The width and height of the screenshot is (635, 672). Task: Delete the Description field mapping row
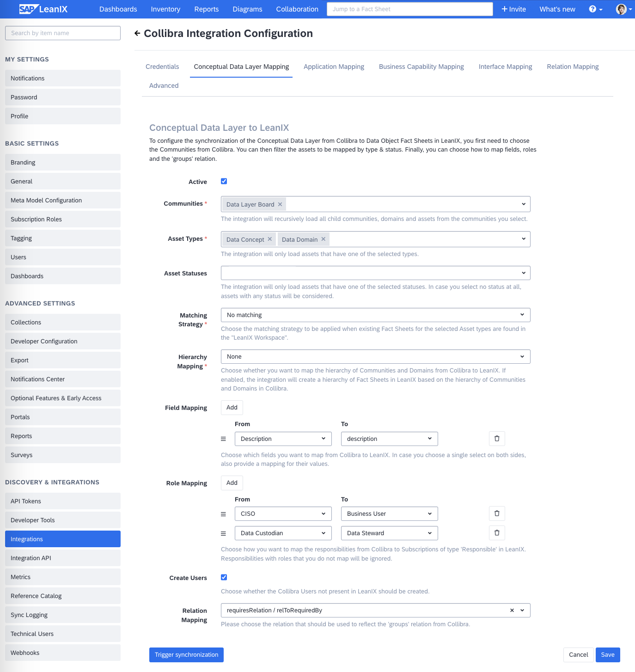pyautogui.click(x=497, y=439)
